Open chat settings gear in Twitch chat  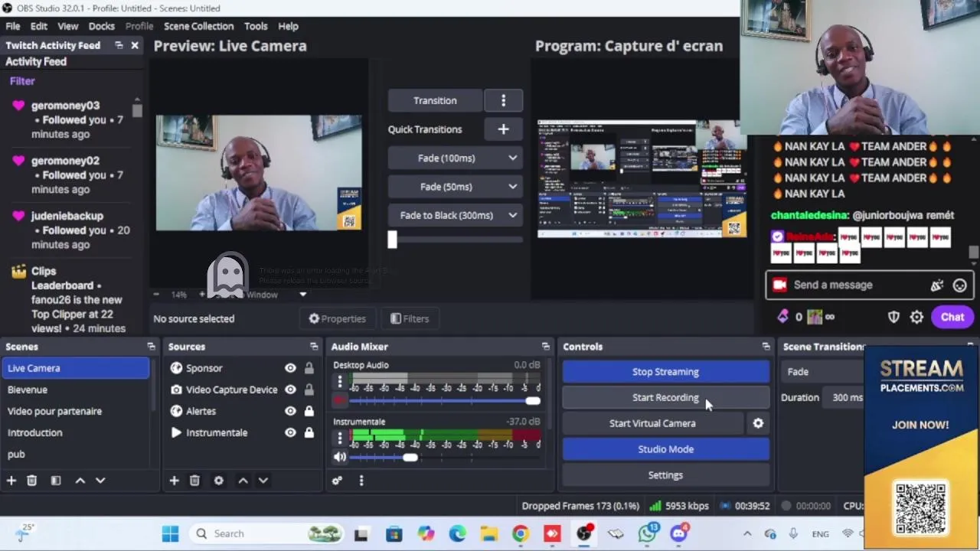coord(916,317)
